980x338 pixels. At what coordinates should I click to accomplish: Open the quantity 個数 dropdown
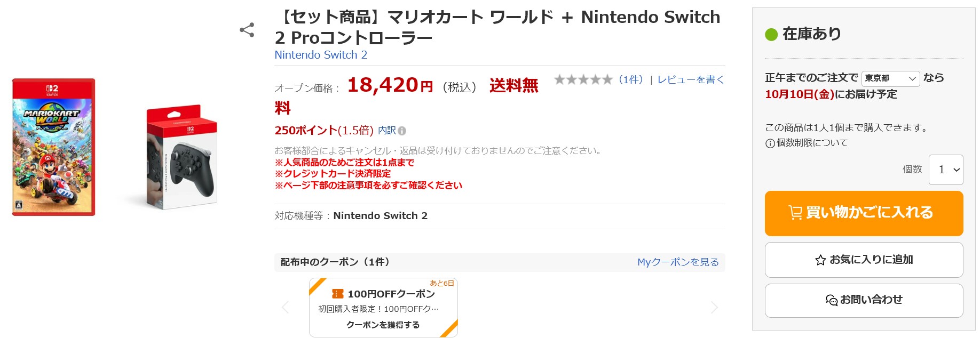[946, 170]
